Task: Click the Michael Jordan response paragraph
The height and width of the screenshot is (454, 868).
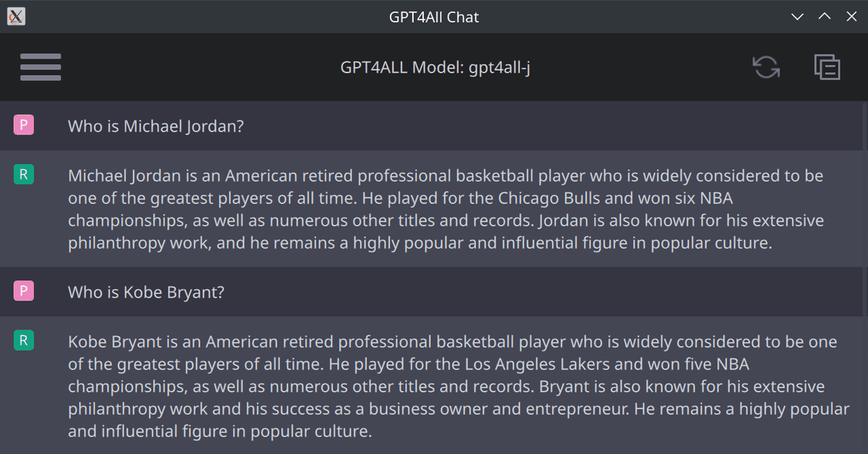Action: [446, 209]
